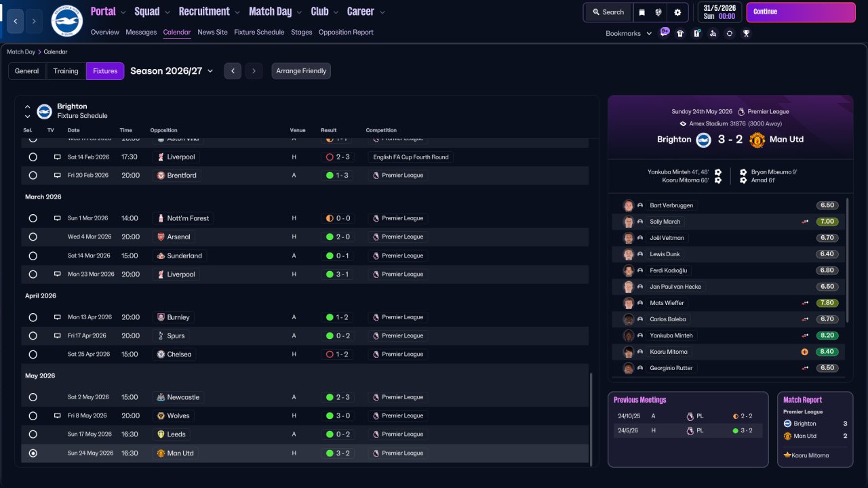Go to the previous season with left arrow

[x=233, y=71]
